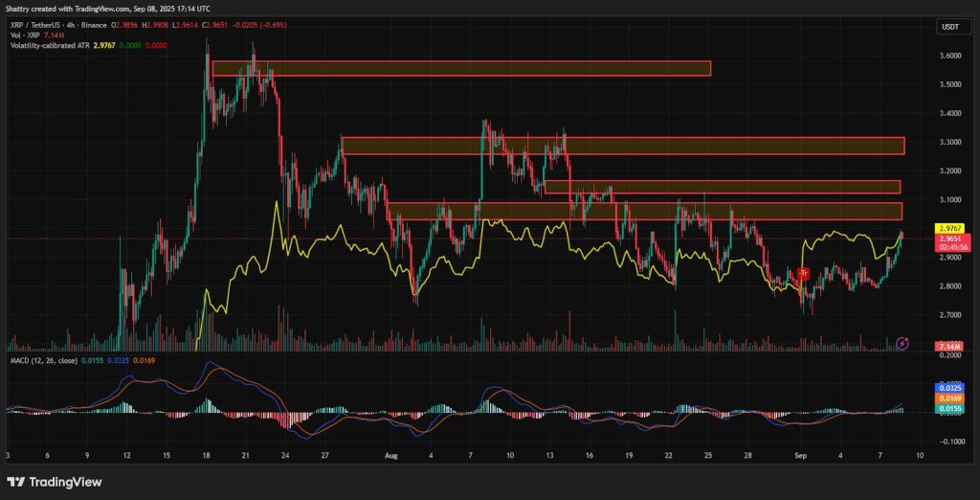Viewport: 980px width, 500px height.
Task: Click the blue 0.0325 MACD value label
Action: (949, 388)
